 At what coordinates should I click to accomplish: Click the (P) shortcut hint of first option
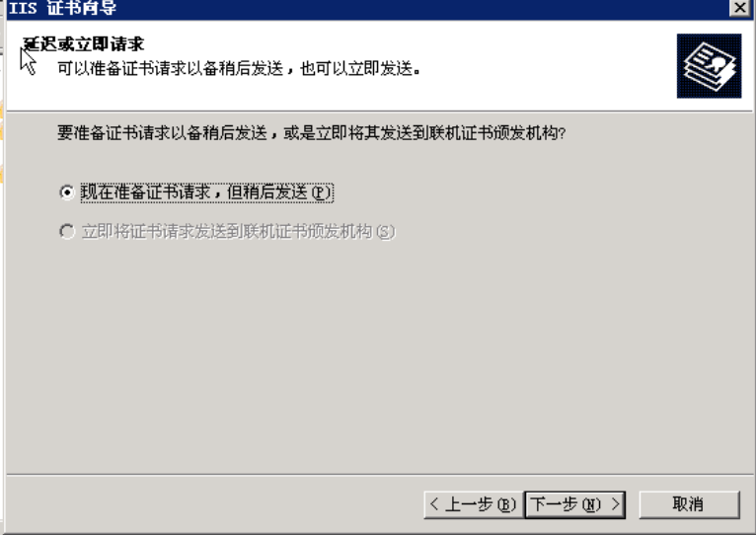(x=321, y=192)
